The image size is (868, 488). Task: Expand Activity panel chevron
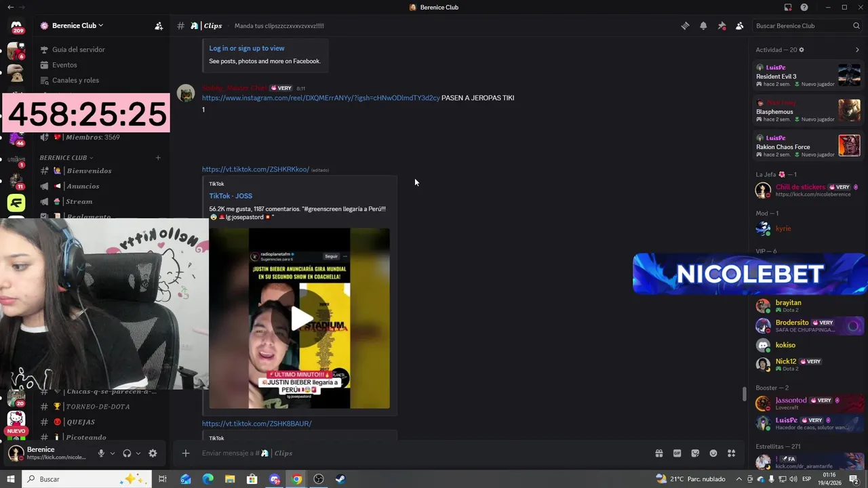click(x=857, y=50)
